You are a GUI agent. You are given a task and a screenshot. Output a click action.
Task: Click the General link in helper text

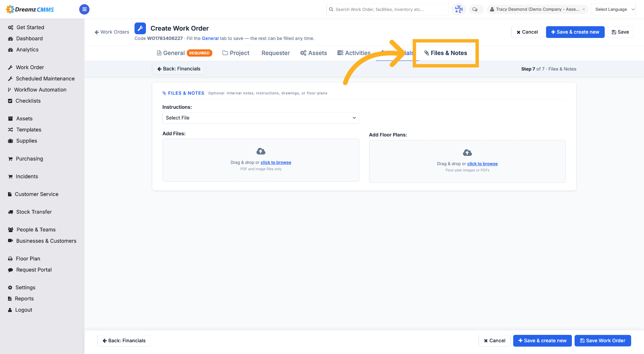tap(210, 38)
